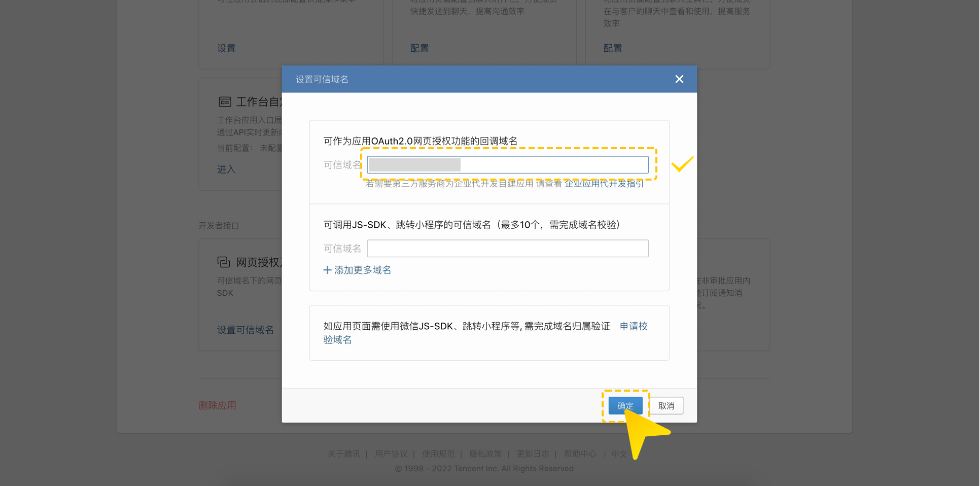The height and width of the screenshot is (486, 980).
Task: Open the 企业应用代开发指引 link
Action: (604, 184)
